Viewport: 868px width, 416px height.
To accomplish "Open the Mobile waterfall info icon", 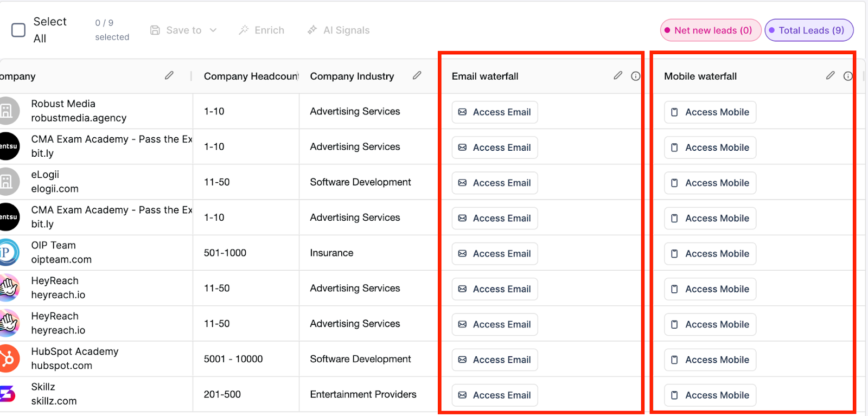I will tap(848, 76).
